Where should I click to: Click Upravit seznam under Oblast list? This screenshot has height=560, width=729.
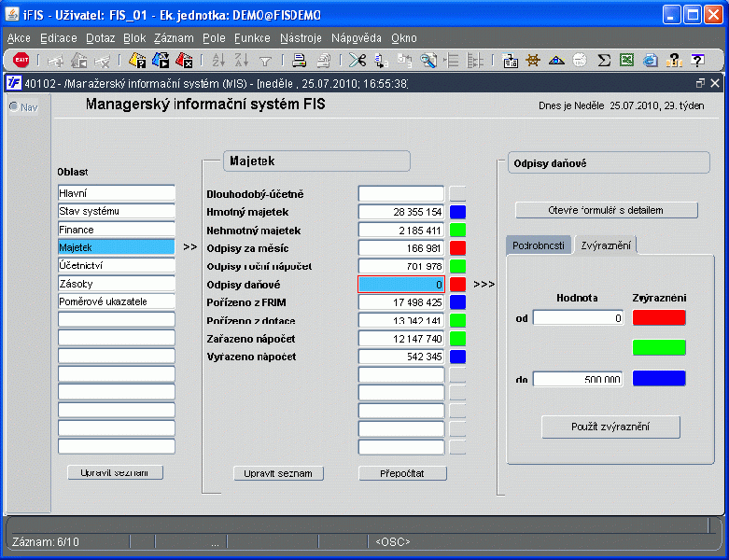pos(115,472)
